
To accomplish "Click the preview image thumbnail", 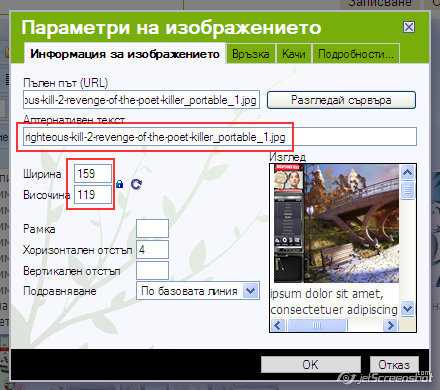I will (x=336, y=223).
